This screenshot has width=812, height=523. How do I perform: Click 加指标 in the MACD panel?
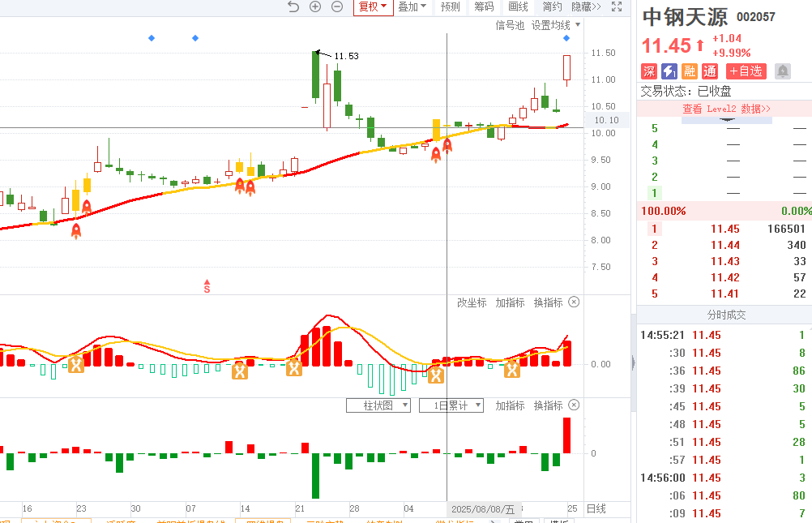click(510, 302)
